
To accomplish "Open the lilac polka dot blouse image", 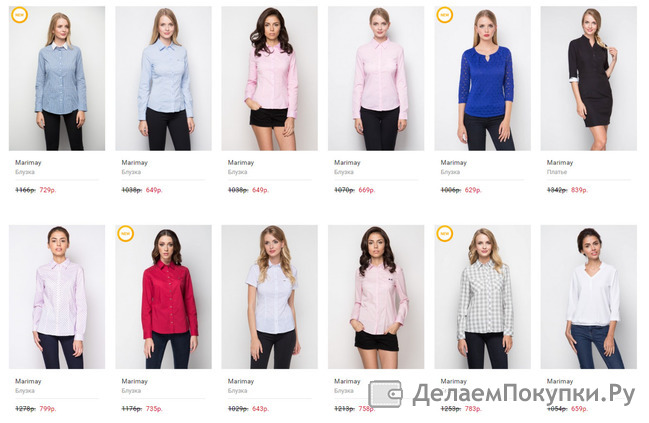I will click(57, 297).
